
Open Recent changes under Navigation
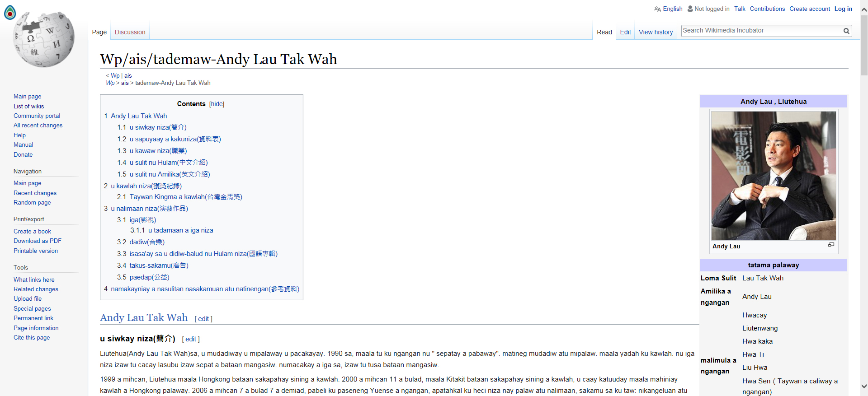point(35,193)
